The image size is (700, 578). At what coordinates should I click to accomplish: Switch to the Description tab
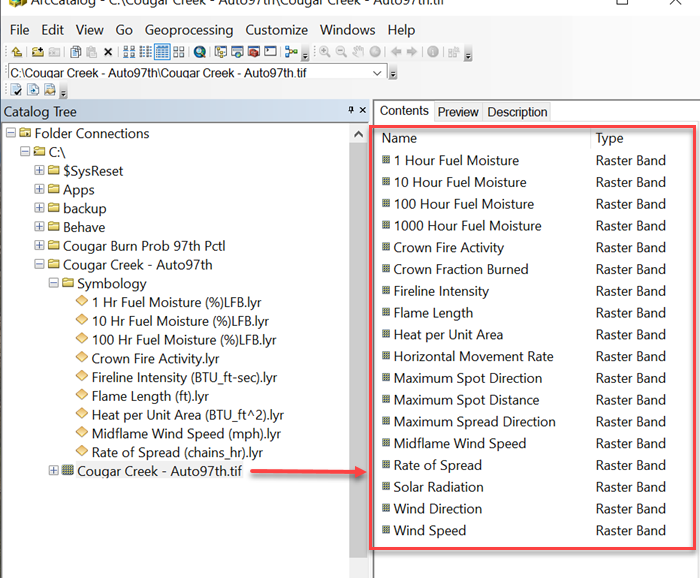click(517, 112)
